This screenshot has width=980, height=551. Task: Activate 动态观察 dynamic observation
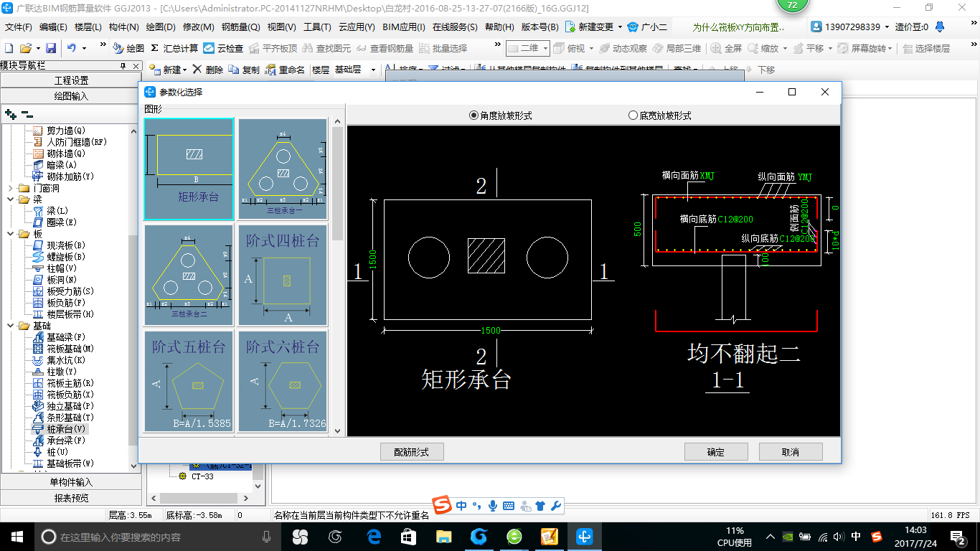[x=623, y=48]
